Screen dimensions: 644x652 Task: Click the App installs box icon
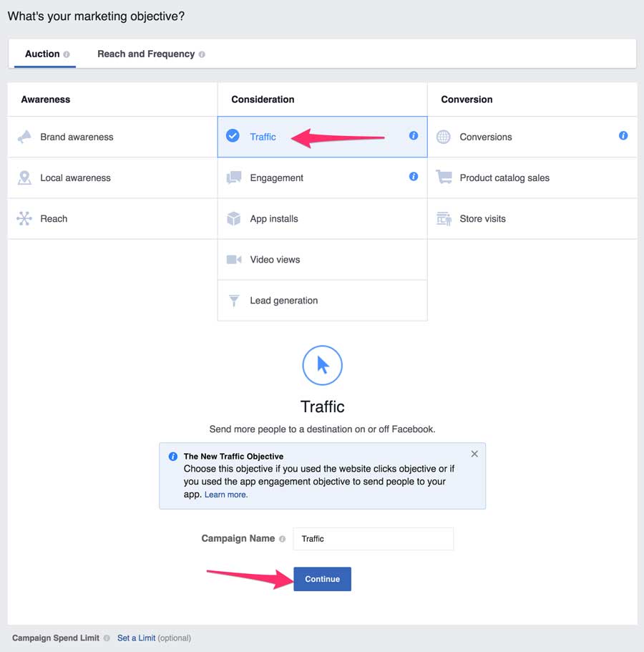[234, 218]
